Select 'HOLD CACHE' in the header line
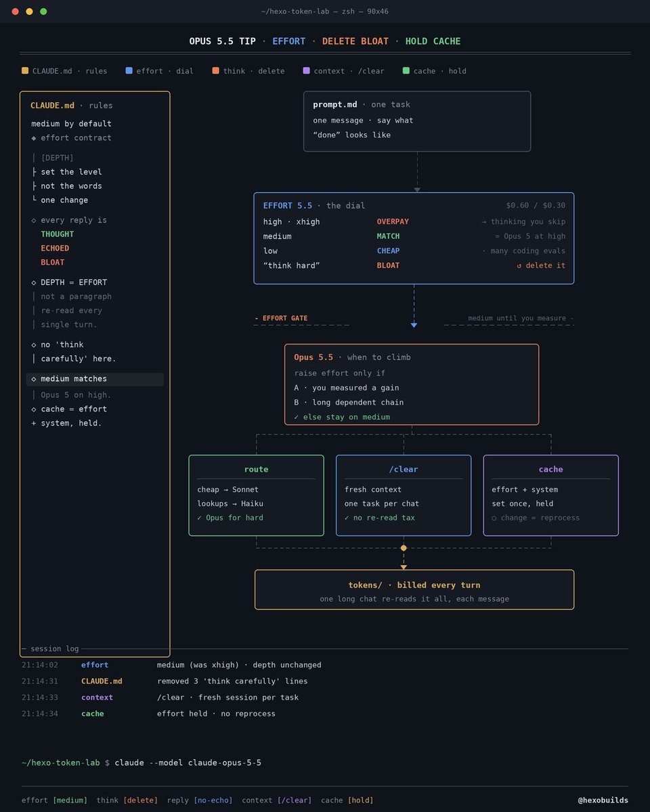Screen dimensions: 650x812 point(433,41)
